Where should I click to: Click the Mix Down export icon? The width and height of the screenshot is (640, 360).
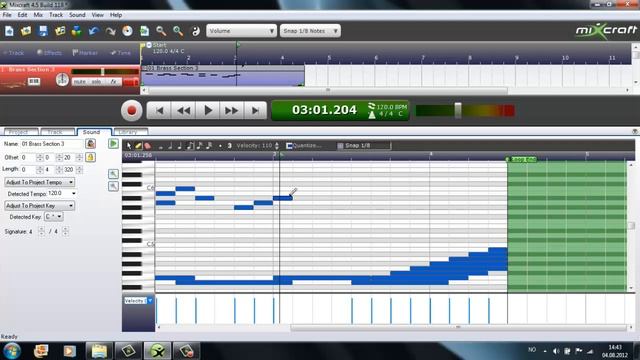[x=144, y=31]
